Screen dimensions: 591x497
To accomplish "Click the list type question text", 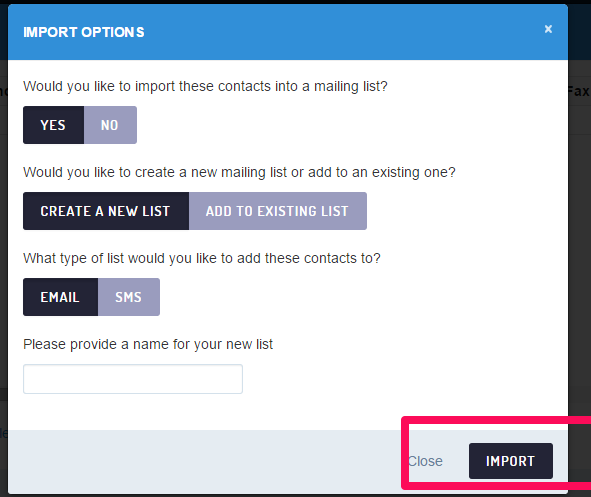I will pos(202,258).
